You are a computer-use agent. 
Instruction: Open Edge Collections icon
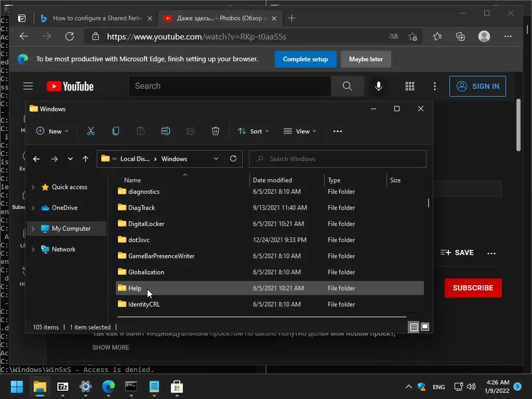point(460,36)
